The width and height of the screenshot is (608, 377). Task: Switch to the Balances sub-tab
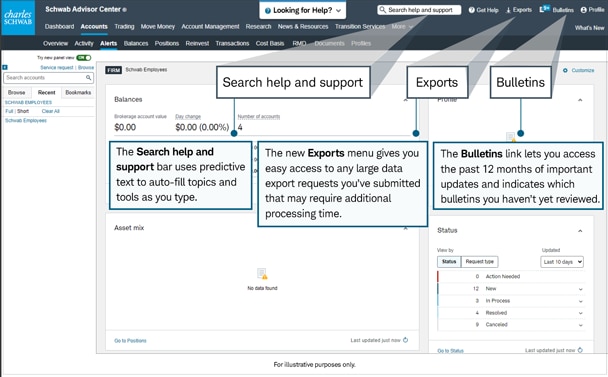pos(136,43)
